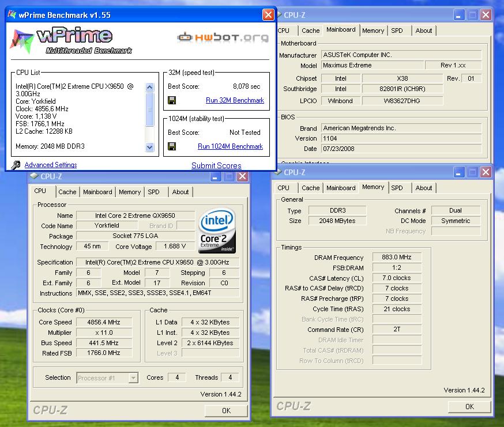Viewport: 504px width, 427px height.
Task: Open SPD tab in Memory window
Action: pos(397,188)
